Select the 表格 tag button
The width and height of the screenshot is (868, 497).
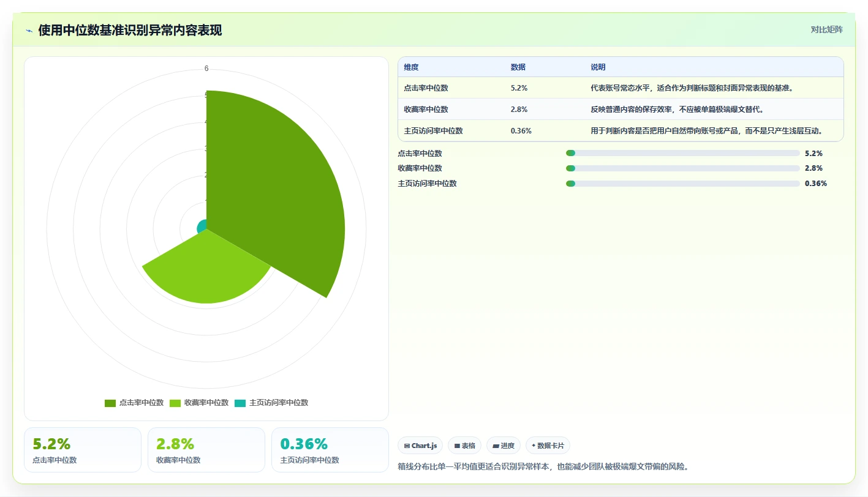point(465,446)
